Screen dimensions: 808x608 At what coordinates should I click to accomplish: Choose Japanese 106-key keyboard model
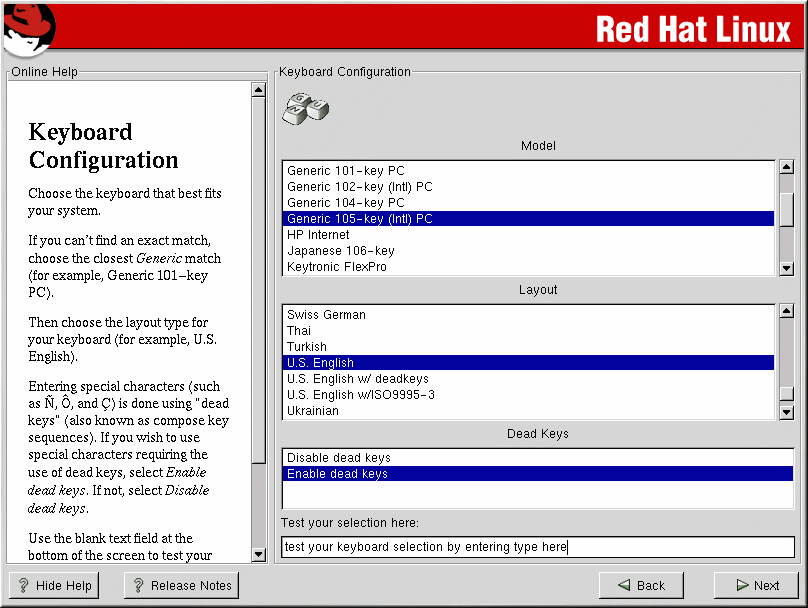pos(340,251)
